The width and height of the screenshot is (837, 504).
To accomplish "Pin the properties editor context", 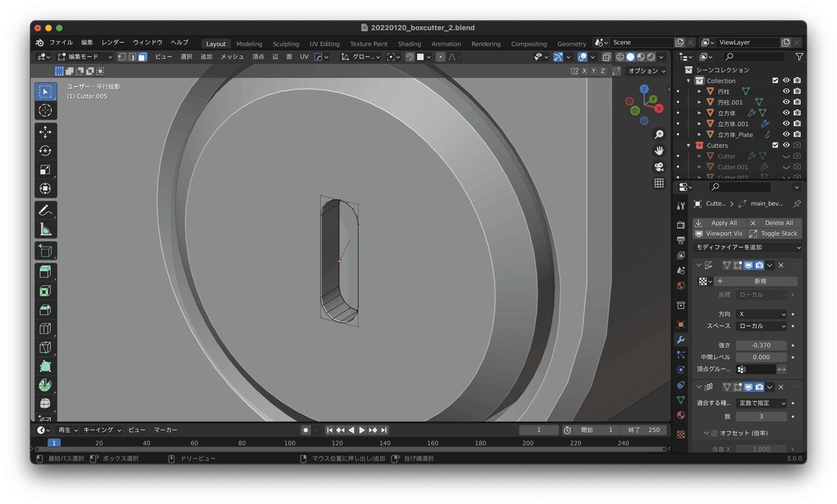I will [797, 204].
